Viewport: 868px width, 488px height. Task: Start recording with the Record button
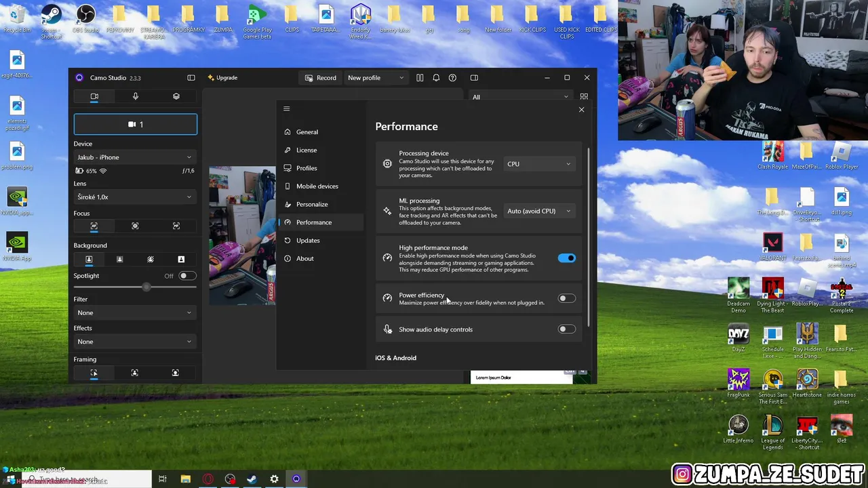point(320,78)
